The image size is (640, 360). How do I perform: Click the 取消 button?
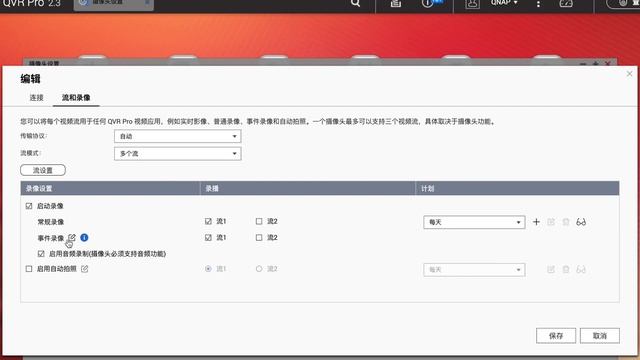[x=600, y=336]
